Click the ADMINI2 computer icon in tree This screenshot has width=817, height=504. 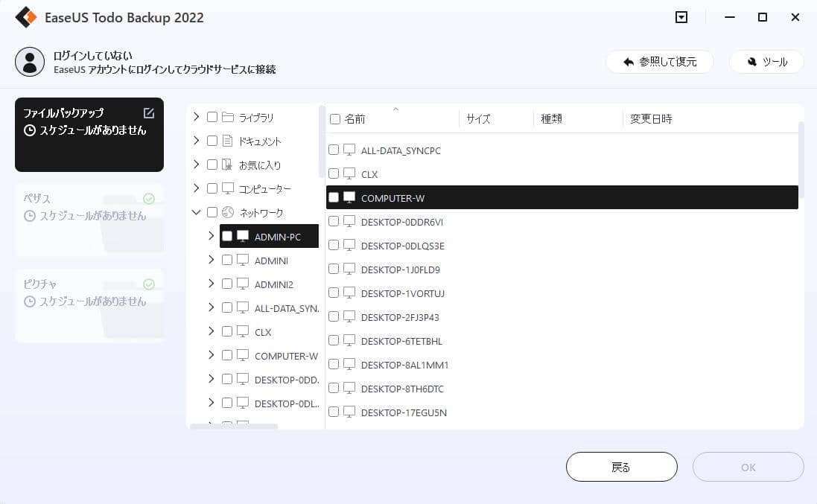click(x=243, y=284)
